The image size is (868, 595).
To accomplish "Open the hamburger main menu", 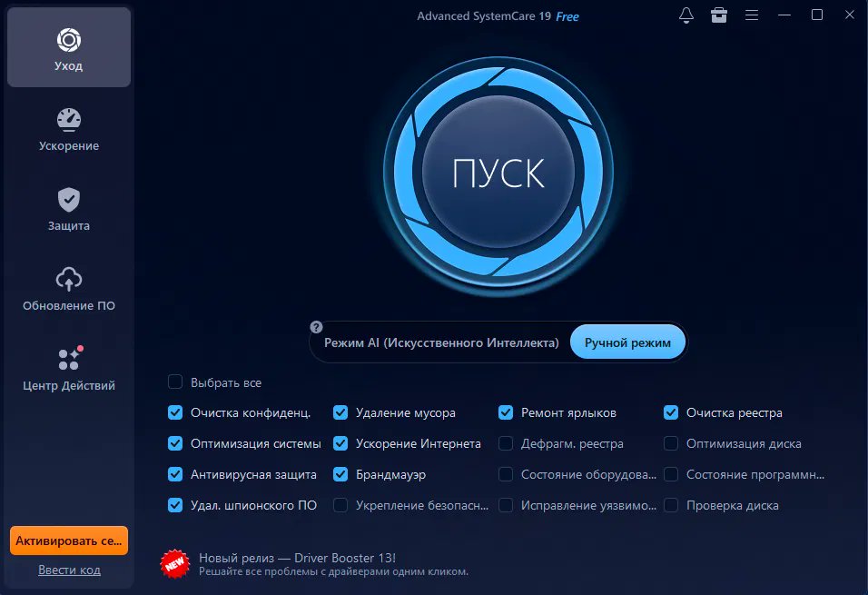I will [x=752, y=15].
